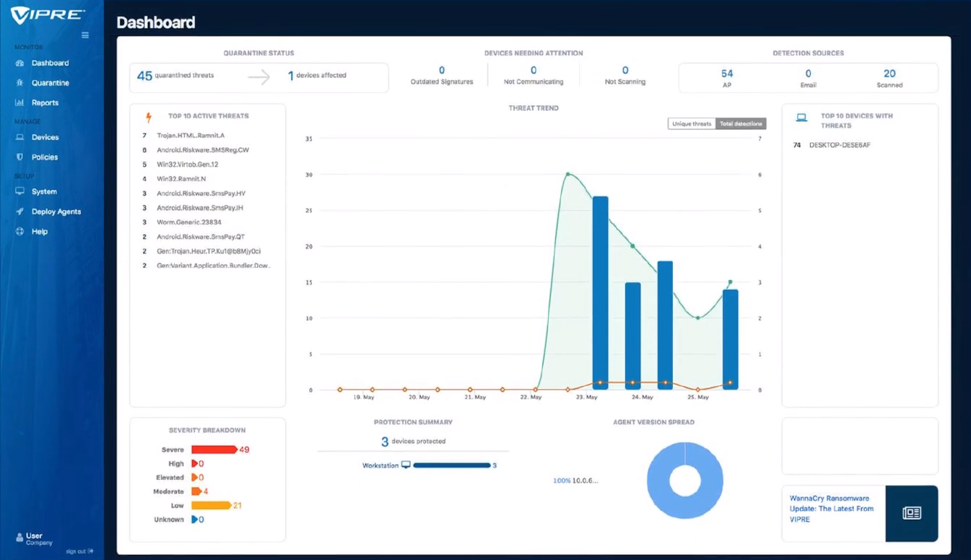Viewport: 971px width, 560px height.
Task: Click the Severe severity red bar
Action: pyautogui.click(x=214, y=450)
